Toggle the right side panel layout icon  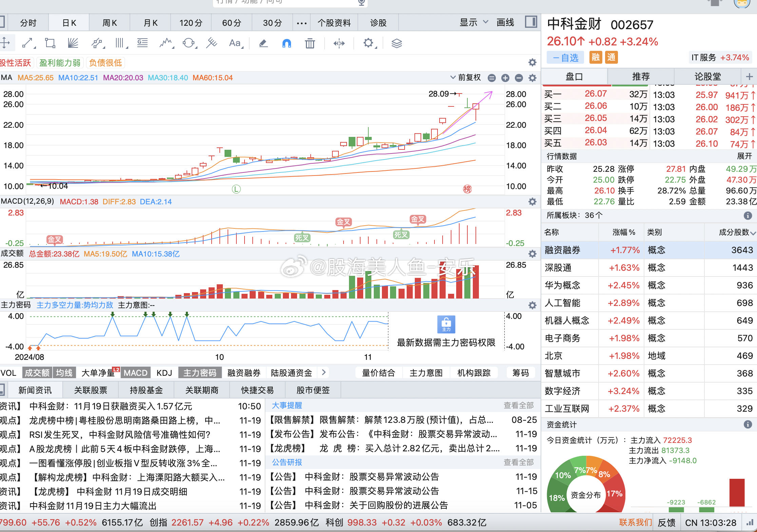[x=531, y=22]
